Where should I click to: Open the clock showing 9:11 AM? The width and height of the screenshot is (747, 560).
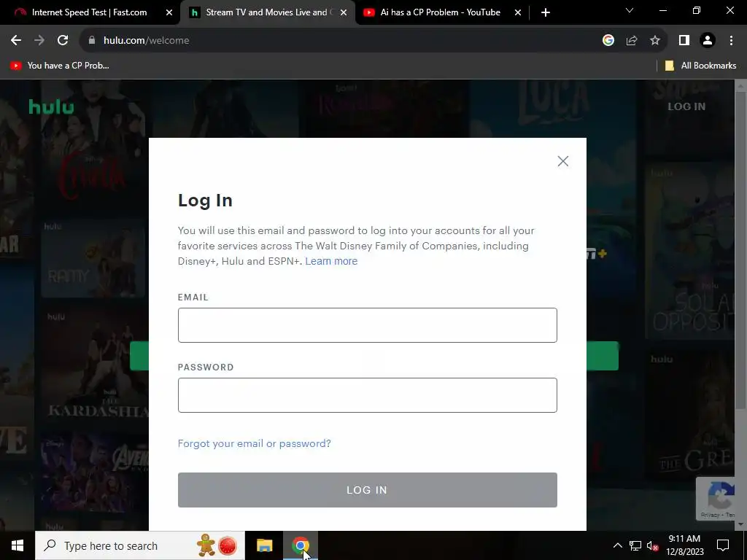(684, 545)
